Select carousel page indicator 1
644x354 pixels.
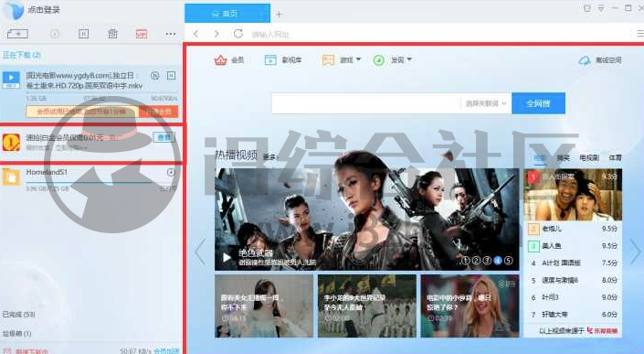click(x=466, y=261)
